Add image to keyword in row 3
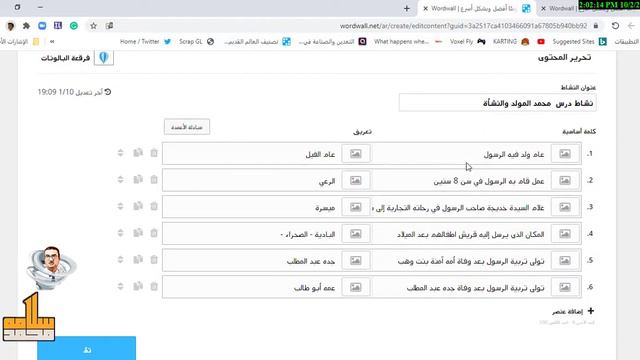The image size is (640, 360). 565,207
